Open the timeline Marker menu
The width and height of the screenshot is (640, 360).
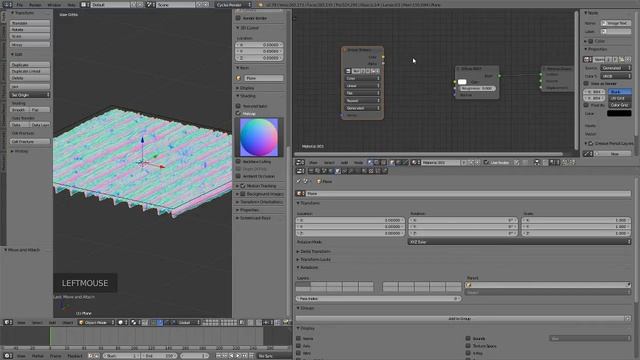pyautogui.click(x=38, y=356)
